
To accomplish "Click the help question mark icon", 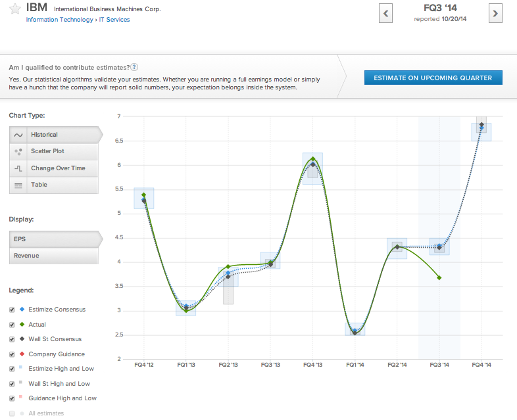I will (134, 67).
